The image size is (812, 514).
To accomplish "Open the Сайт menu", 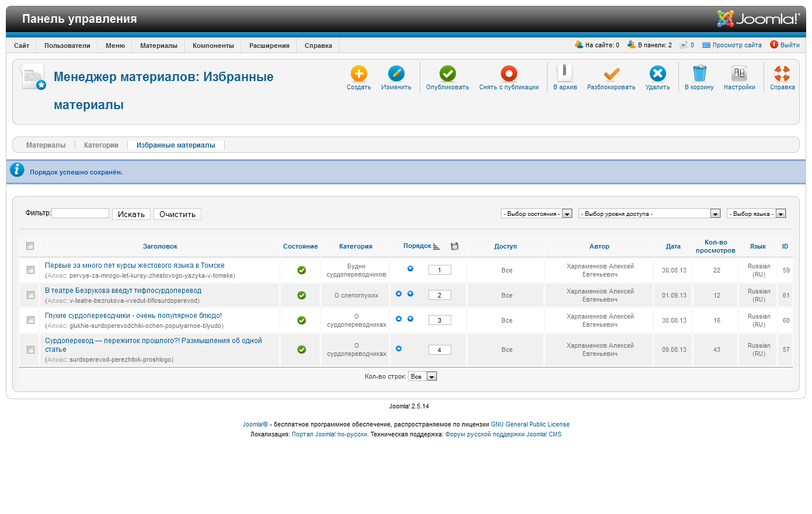I will pos(22,46).
